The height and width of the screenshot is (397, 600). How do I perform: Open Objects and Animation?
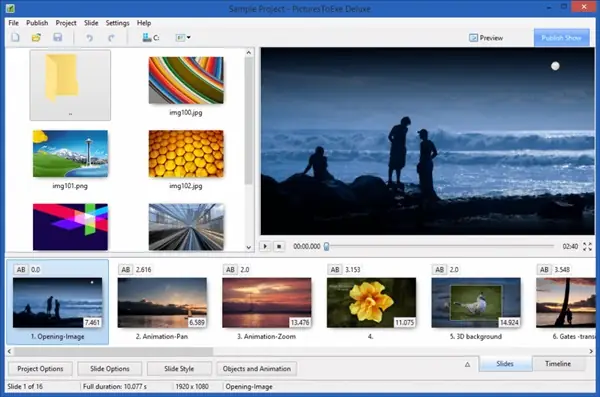[257, 369]
